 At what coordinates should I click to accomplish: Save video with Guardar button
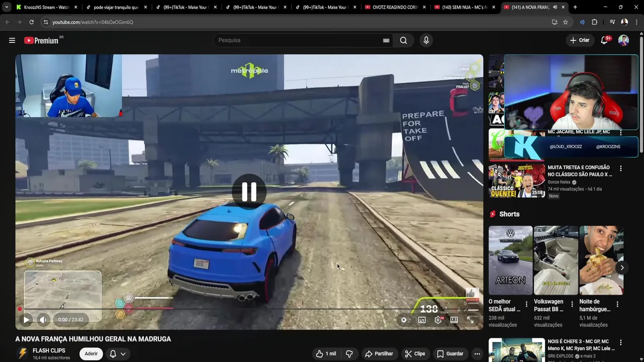[450, 354]
